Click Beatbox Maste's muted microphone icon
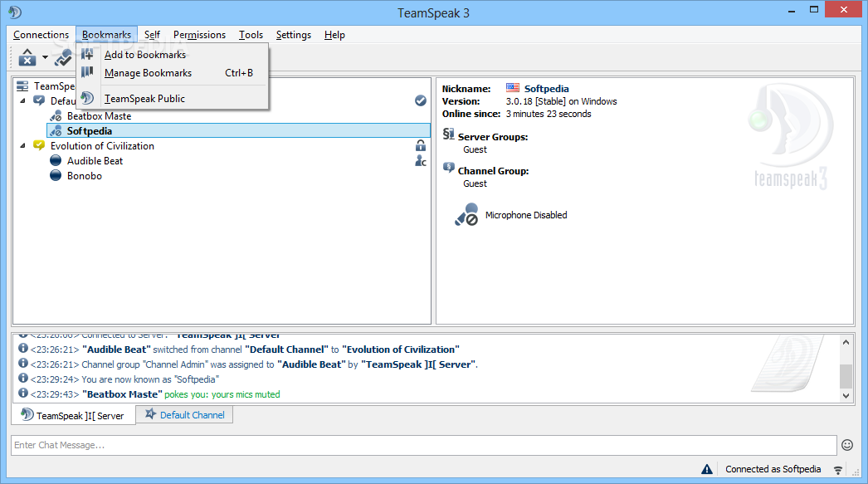868x484 pixels. 56,115
